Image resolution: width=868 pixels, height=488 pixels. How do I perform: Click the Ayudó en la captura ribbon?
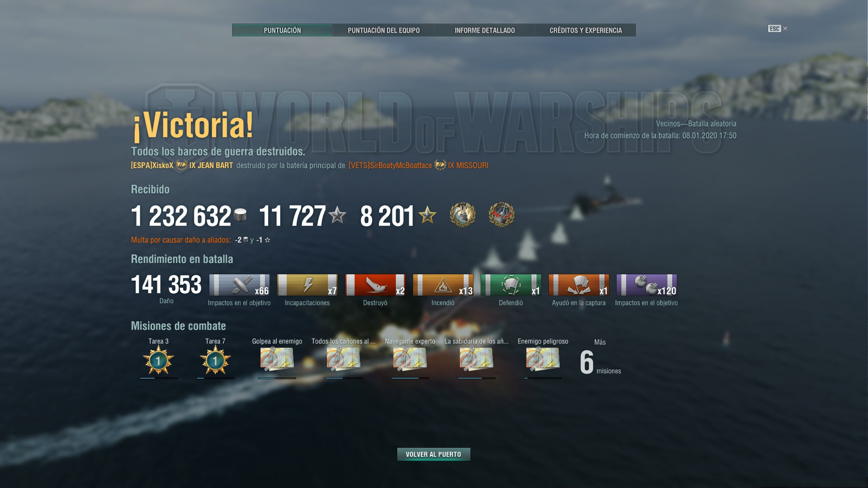(579, 285)
